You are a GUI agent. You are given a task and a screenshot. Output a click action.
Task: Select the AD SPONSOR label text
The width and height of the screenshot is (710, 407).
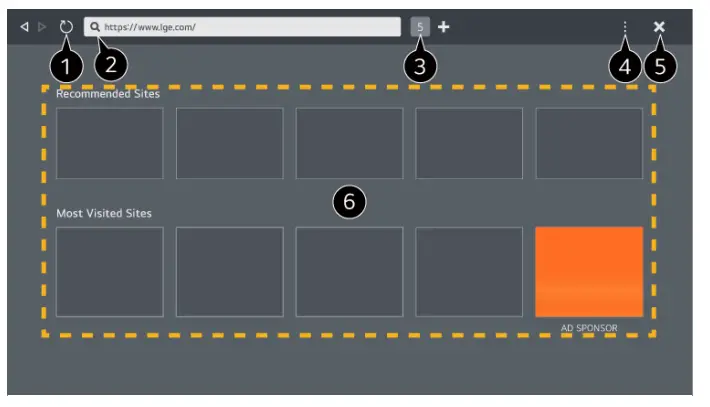coord(589,328)
